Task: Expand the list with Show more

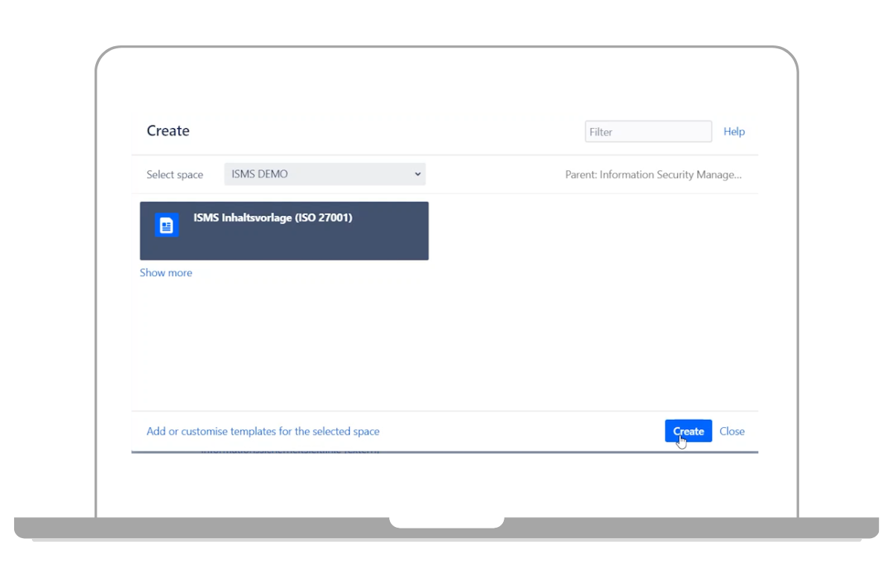Action: pyautogui.click(x=166, y=273)
